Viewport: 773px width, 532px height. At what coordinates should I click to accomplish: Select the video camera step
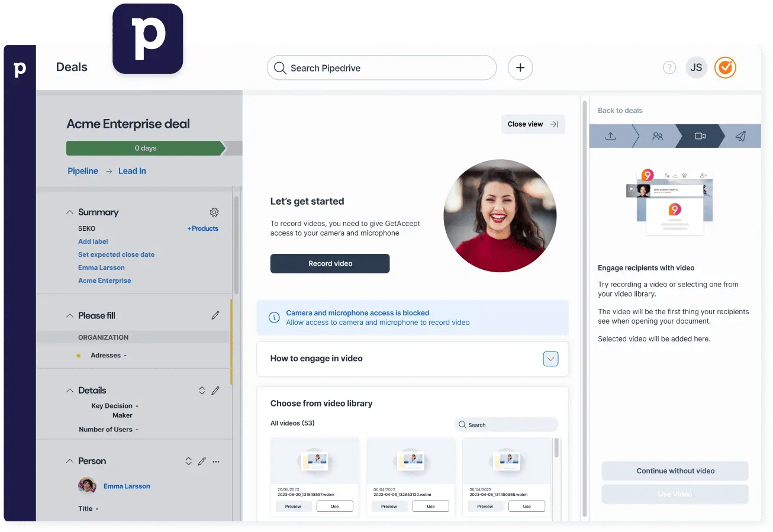coord(700,136)
